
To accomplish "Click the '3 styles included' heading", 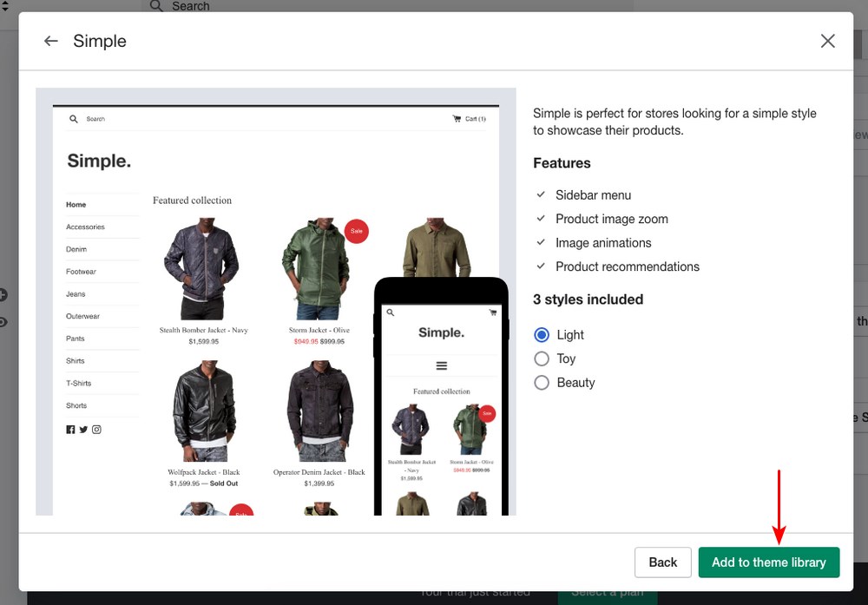I will (x=588, y=299).
